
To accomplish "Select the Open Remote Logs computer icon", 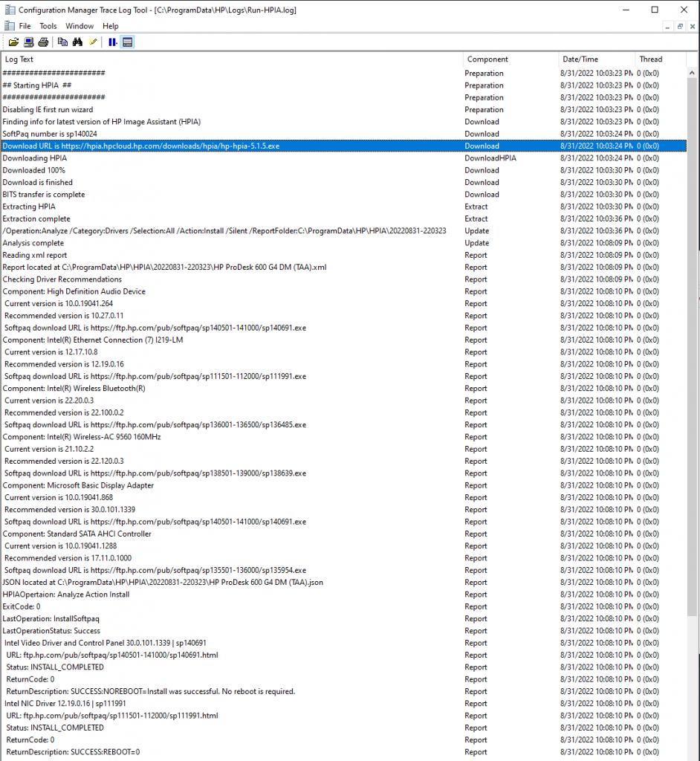I will 28,42.
